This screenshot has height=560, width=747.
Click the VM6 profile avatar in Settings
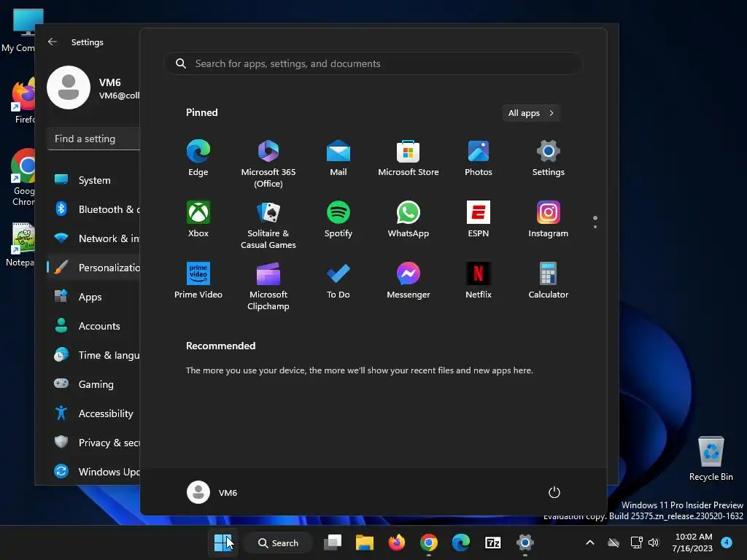[69, 87]
